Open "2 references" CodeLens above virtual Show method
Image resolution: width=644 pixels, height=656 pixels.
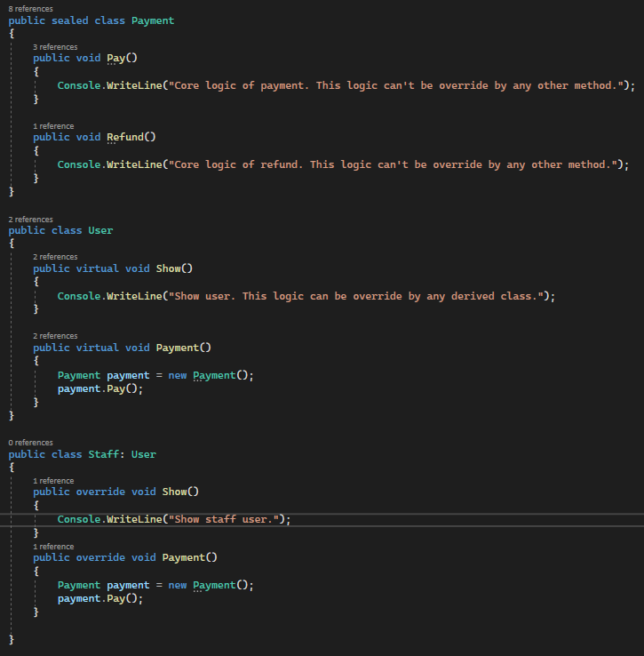55,257
